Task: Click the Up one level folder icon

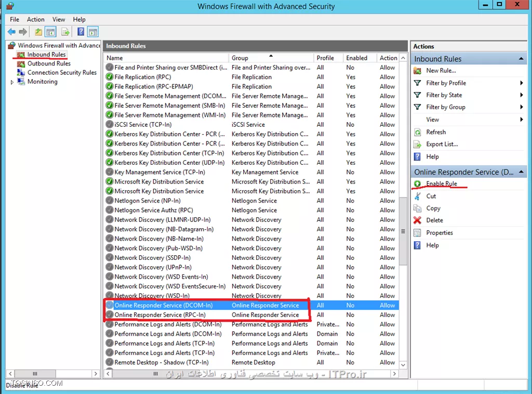Action: pyautogui.click(x=38, y=32)
